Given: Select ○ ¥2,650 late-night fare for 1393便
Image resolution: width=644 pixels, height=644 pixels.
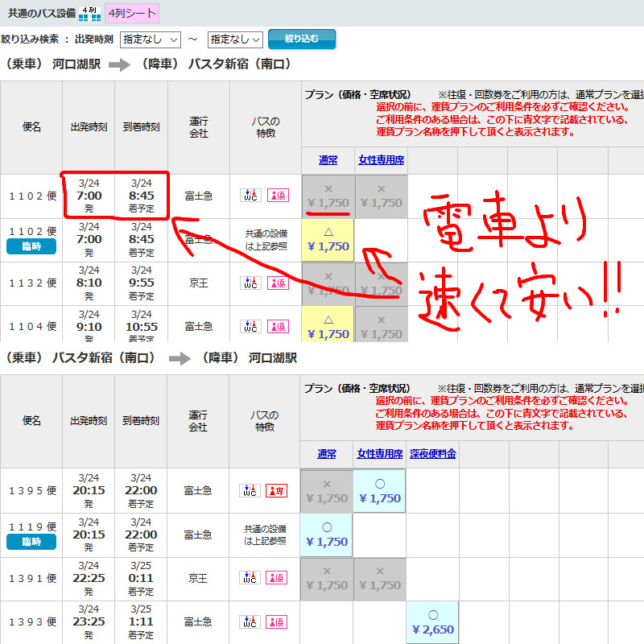Looking at the screenshot, I should 432,622.
